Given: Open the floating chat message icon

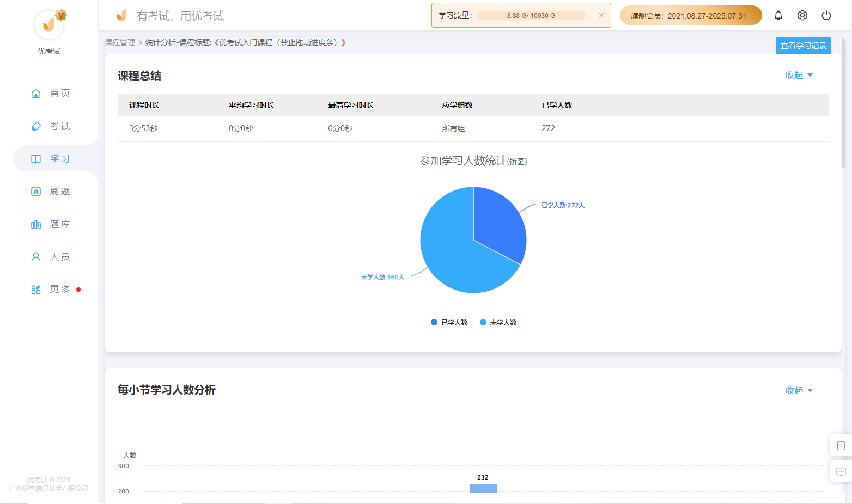Looking at the screenshot, I should click(x=841, y=472).
